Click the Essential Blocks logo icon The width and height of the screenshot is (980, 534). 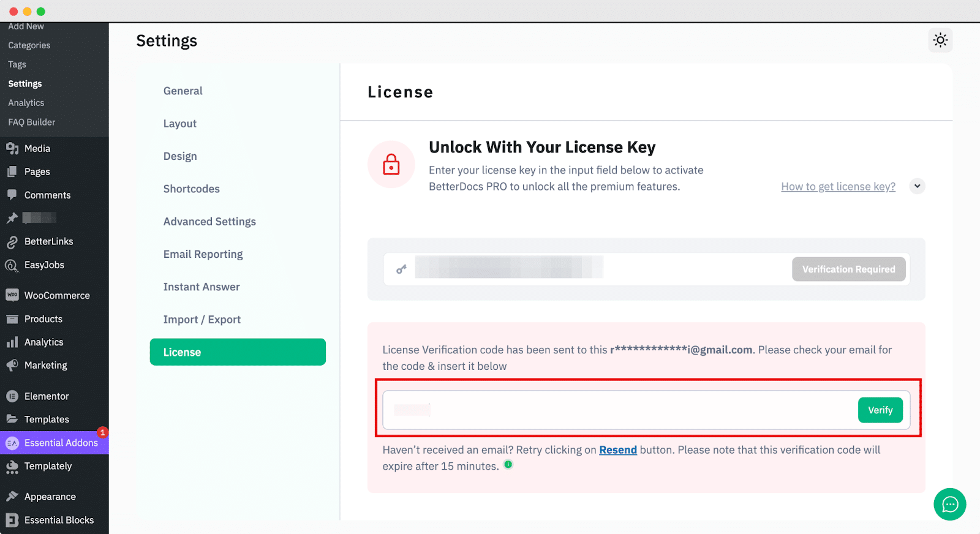(12, 520)
